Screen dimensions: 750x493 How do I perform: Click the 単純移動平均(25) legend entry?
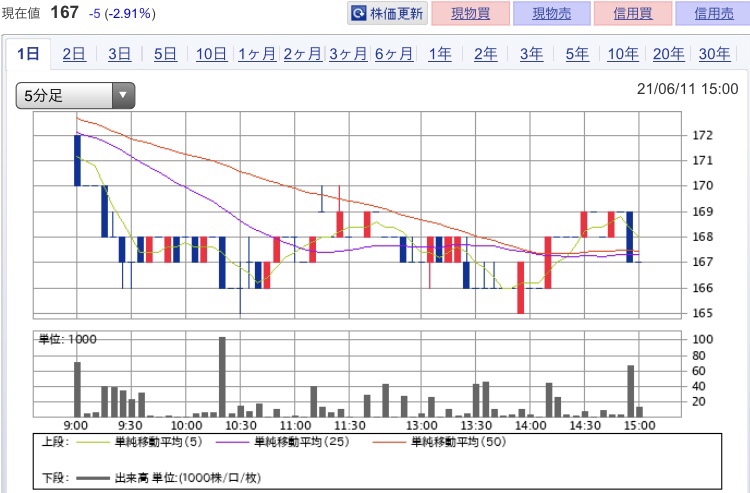click(283, 442)
